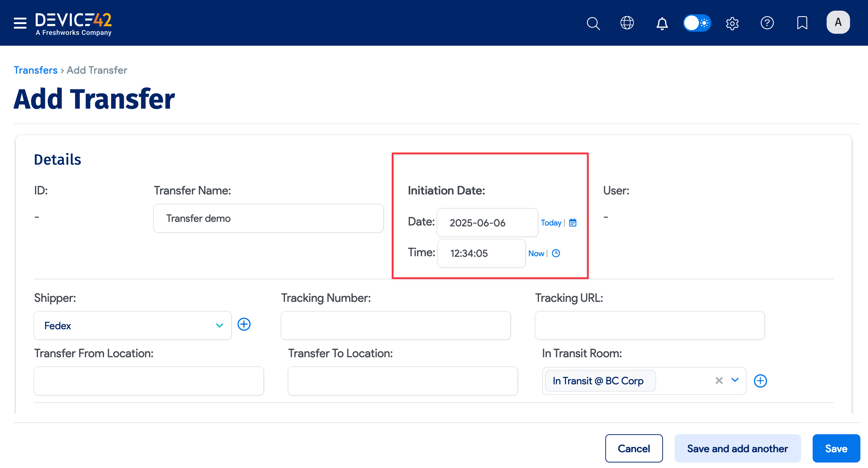868x468 pixels.
Task: Click the Today shortcut link
Action: click(550, 222)
